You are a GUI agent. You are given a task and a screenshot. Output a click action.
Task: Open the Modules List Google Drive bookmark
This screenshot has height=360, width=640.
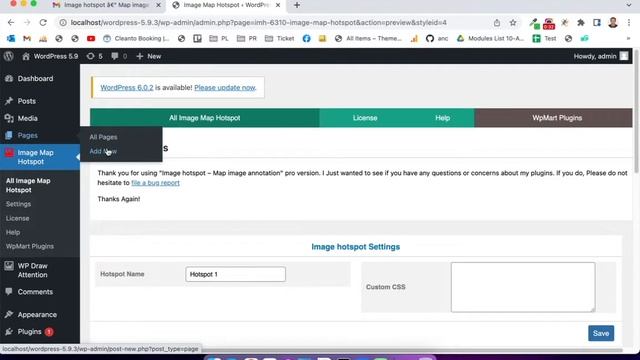(x=490, y=38)
